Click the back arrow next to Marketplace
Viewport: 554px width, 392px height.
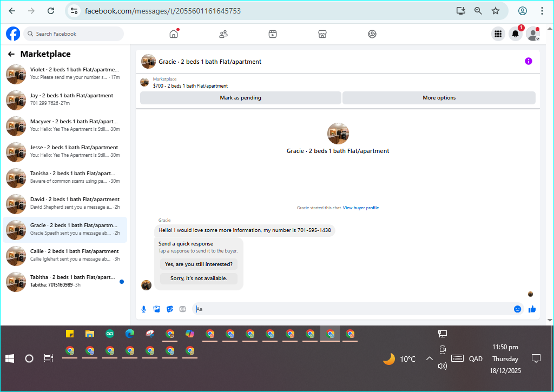click(x=11, y=54)
